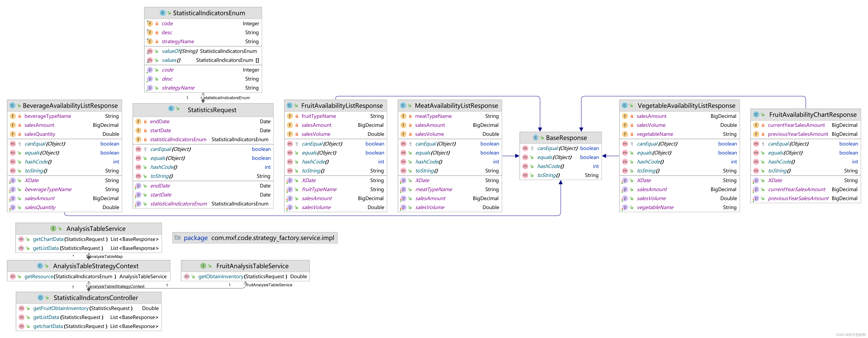
Task: Click the startDate property in StatisticsRequest
Action: pyautogui.click(x=203, y=195)
